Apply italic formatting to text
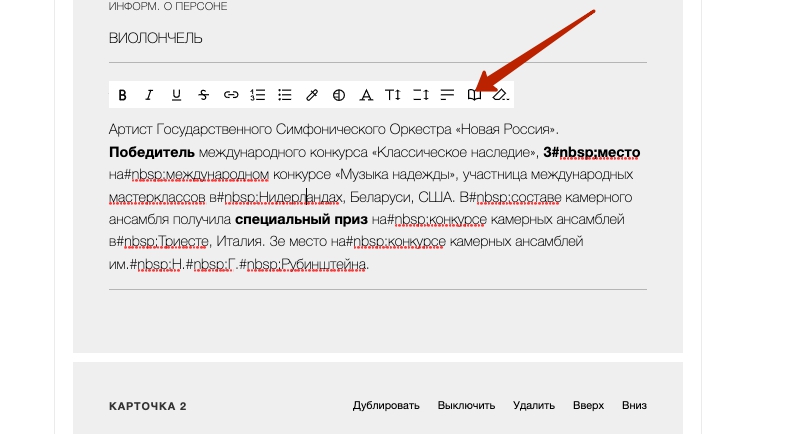Image resolution: width=799 pixels, height=434 pixels. 150,95
